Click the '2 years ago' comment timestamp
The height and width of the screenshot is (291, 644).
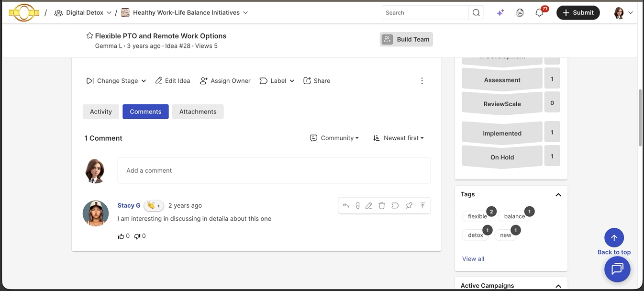185,205
